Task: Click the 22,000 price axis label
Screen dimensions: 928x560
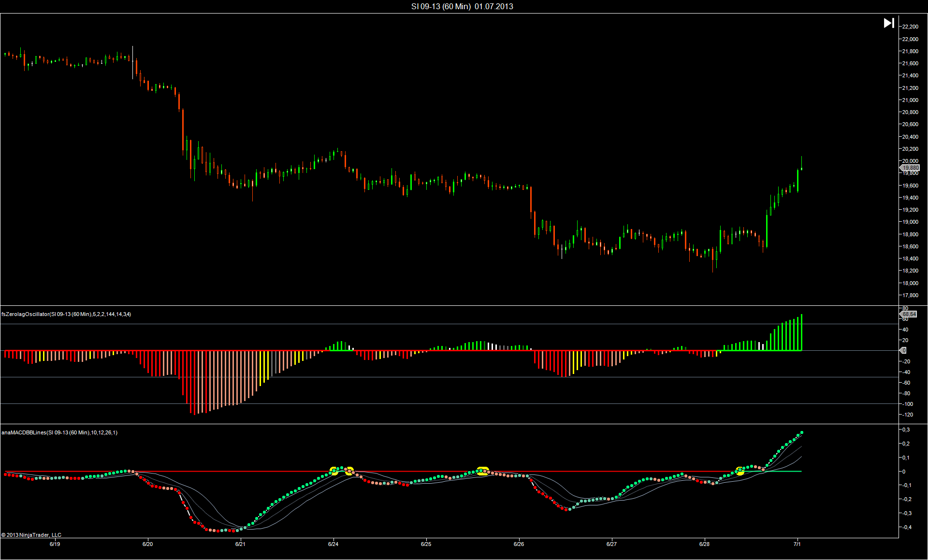Action: click(x=910, y=39)
